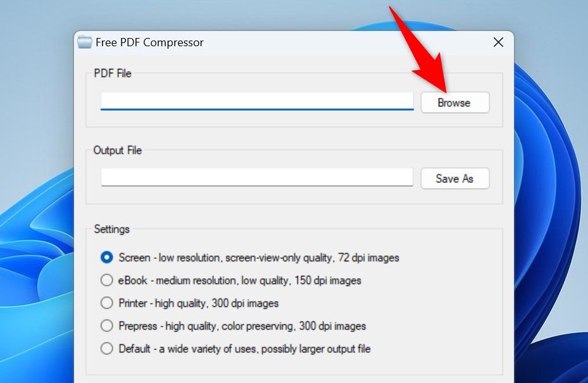Close the Free PDF Compressor window

click(498, 42)
